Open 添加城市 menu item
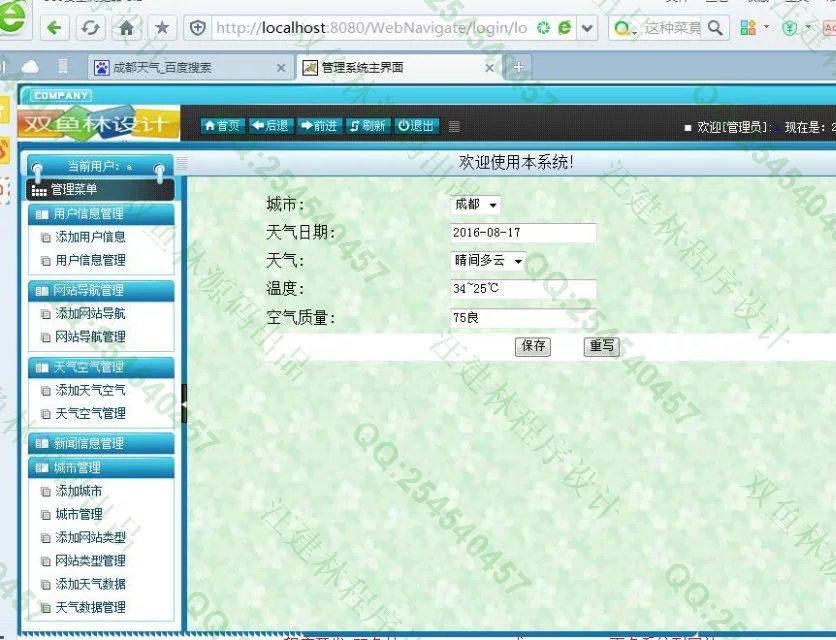Screen dimensions: 836x640 point(78,491)
